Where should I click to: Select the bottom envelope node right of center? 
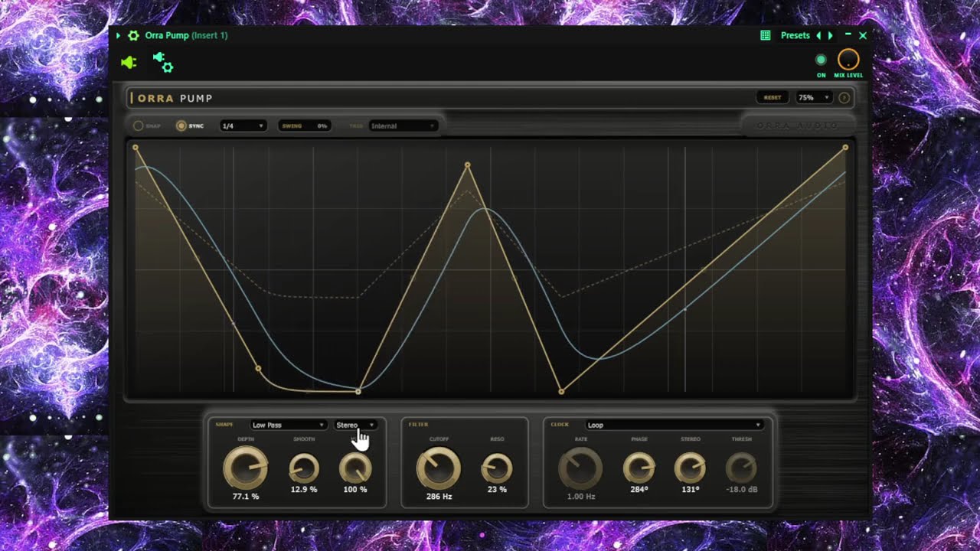click(561, 392)
